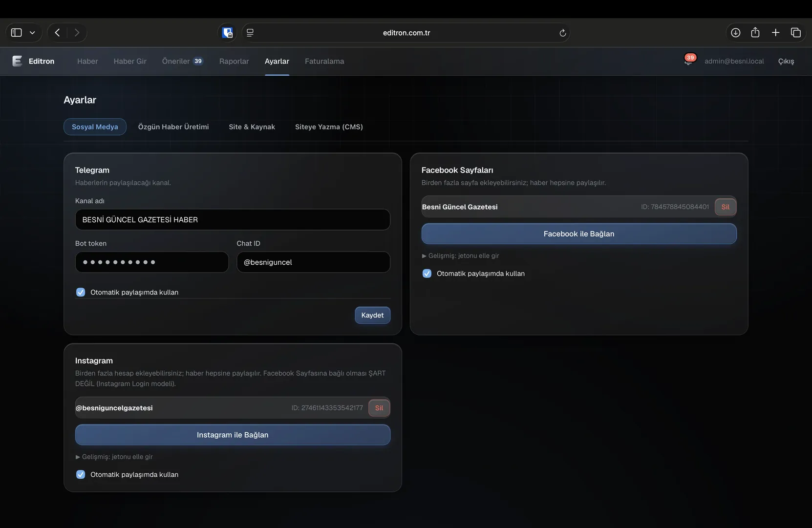
Task: Click the Instagram ile Bağlan button
Action: tap(233, 435)
